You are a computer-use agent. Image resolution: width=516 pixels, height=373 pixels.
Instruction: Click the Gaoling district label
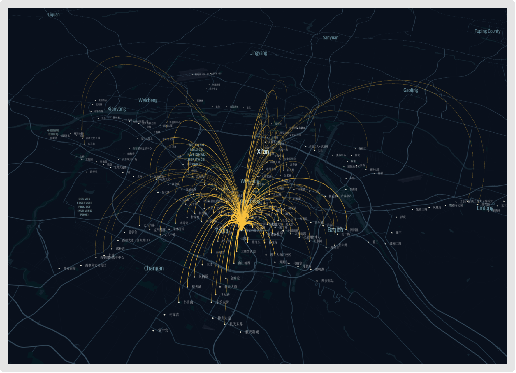pyautogui.click(x=410, y=90)
